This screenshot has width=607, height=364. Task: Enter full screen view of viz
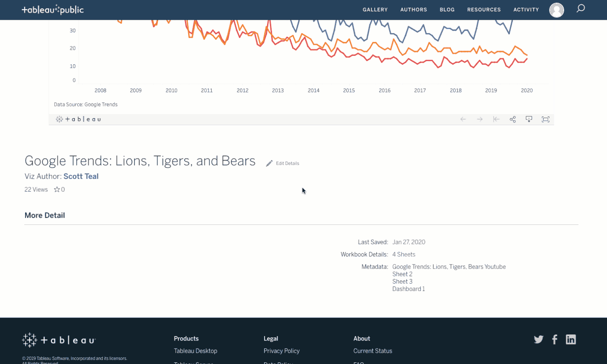(545, 119)
